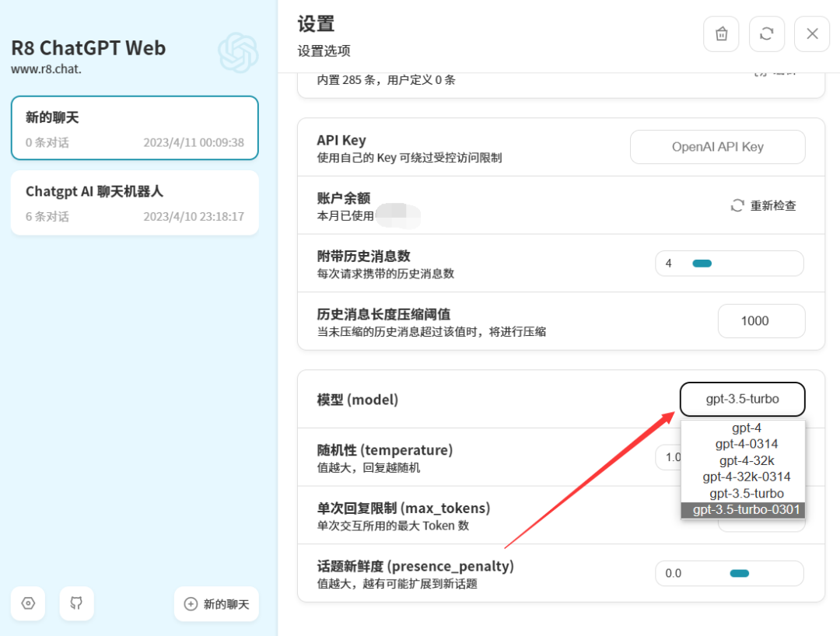Click the 设置选项 subtitle text
Screen dimensions: 840x636
(x=324, y=51)
